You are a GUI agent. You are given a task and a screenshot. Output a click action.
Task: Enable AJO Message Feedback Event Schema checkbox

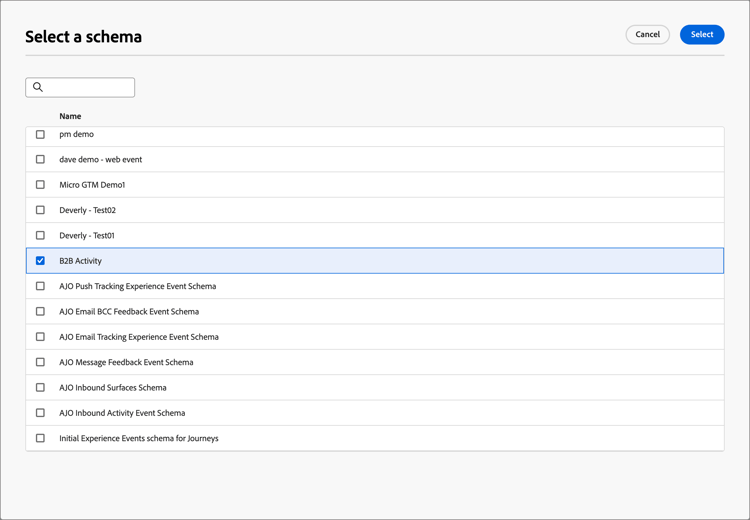[x=41, y=362]
